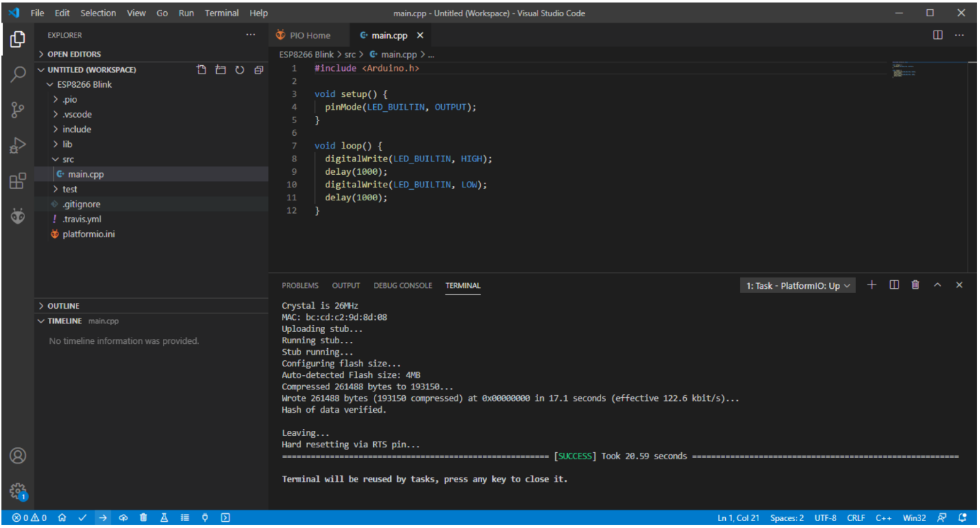The image size is (980, 528).
Task: Kill terminal with the trash icon
Action: pos(916,285)
